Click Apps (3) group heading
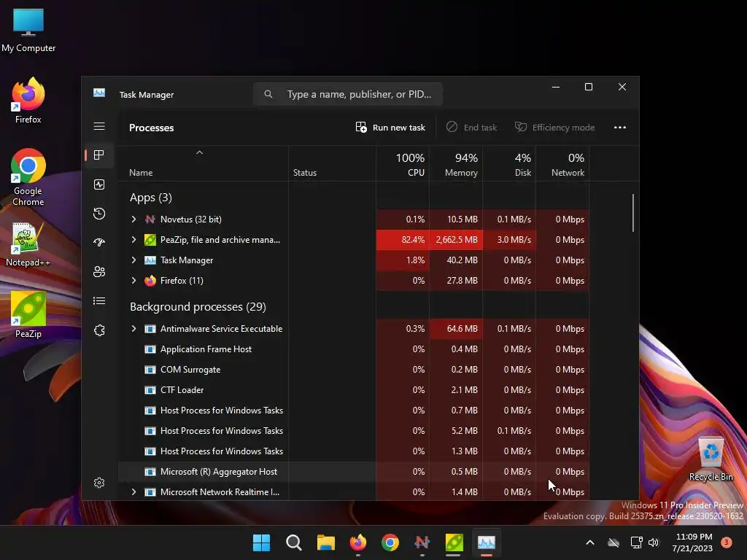The width and height of the screenshot is (747, 560). (x=150, y=198)
